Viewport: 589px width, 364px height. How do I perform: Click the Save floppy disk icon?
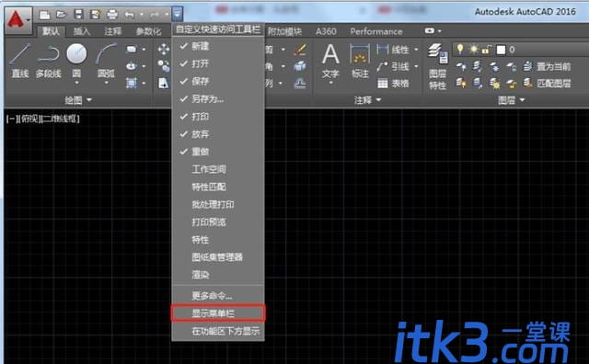(78, 15)
